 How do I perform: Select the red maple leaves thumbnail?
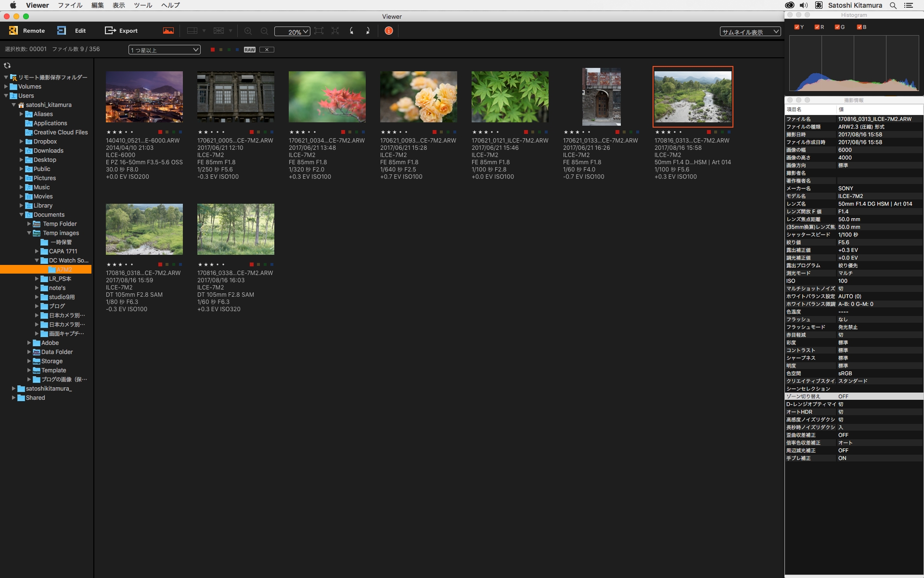pos(327,96)
